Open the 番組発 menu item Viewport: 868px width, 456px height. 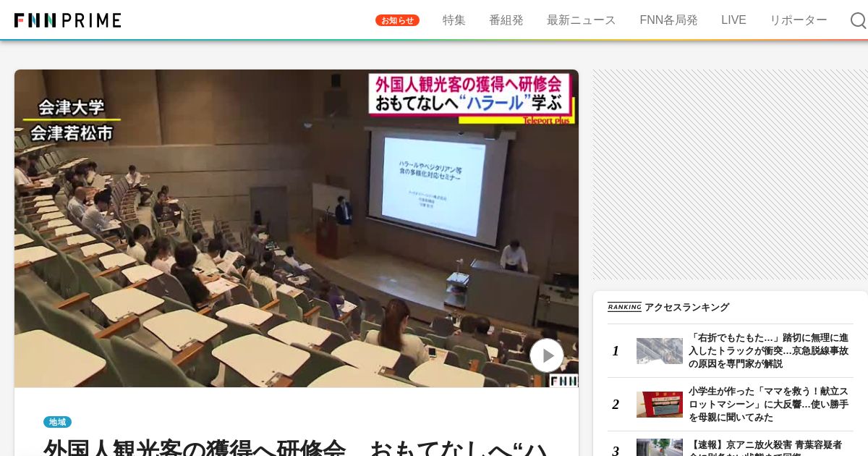(x=506, y=20)
